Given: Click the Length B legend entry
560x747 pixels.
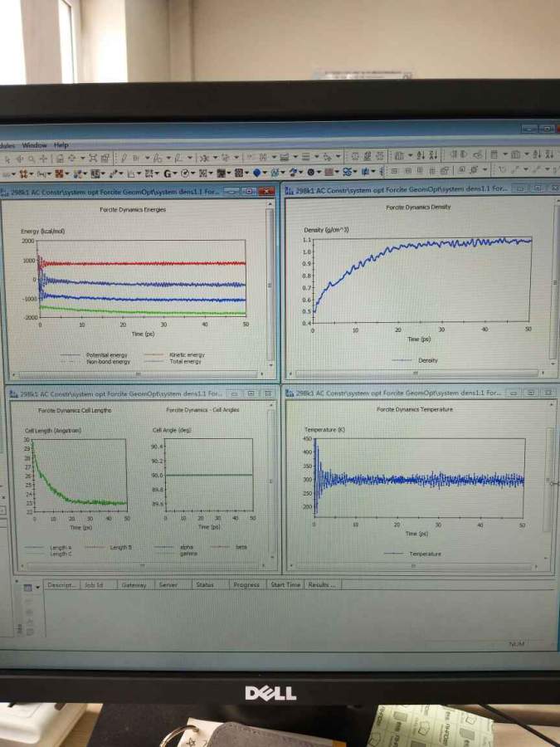Looking at the screenshot, I should click(109, 548).
